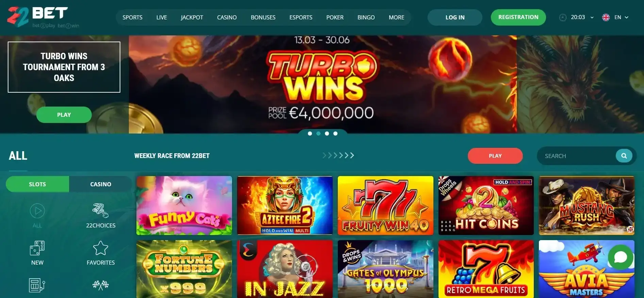Click the green REGISTRATION button
644x298 pixels.
tap(518, 17)
